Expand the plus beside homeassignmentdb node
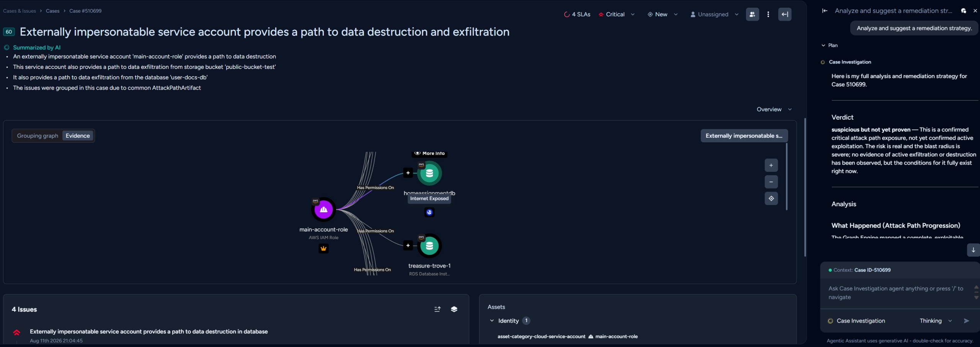The image size is (980, 347). pos(408,173)
